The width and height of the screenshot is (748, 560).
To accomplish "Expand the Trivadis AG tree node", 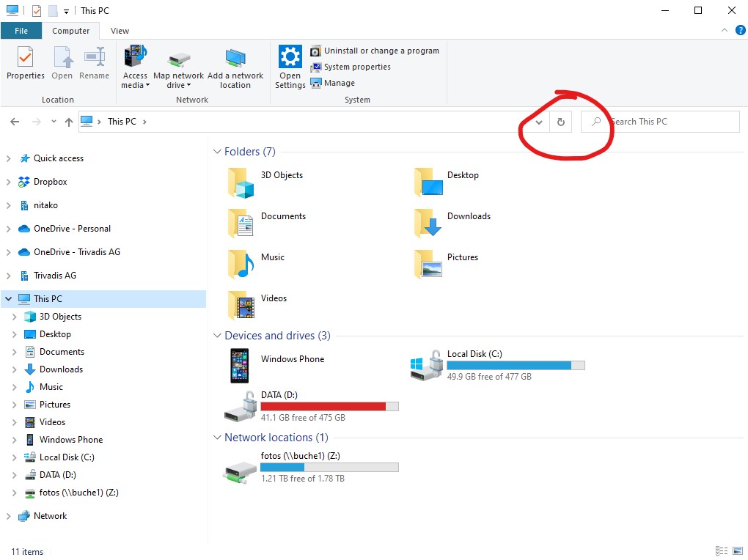I will tap(8, 276).
